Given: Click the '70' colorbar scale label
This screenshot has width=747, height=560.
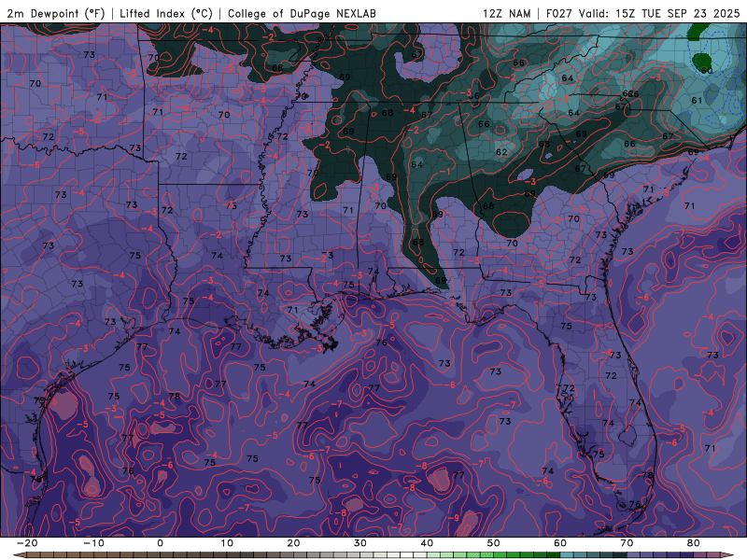Looking at the screenshot, I should 627,543.
